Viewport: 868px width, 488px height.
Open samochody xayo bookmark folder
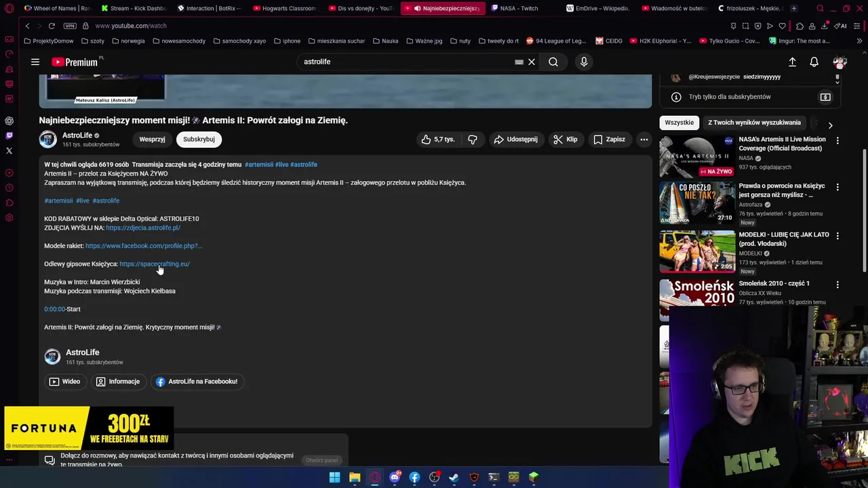pos(239,41)
